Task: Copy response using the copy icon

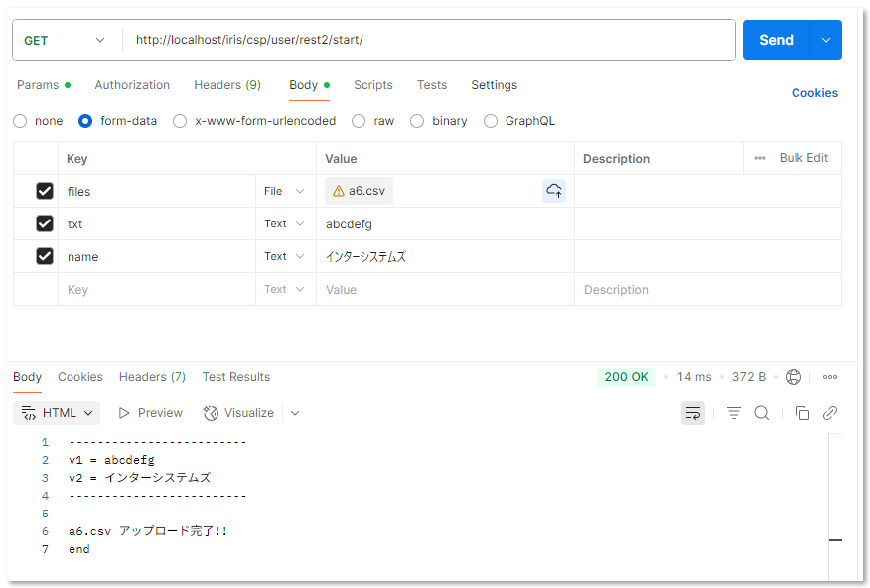Action: (802, 413)
